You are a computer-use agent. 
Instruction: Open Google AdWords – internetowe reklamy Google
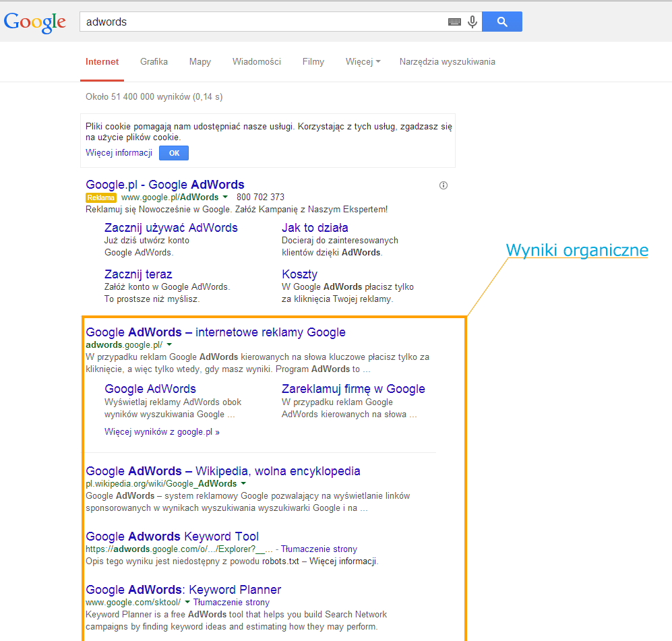coord(216,332)
